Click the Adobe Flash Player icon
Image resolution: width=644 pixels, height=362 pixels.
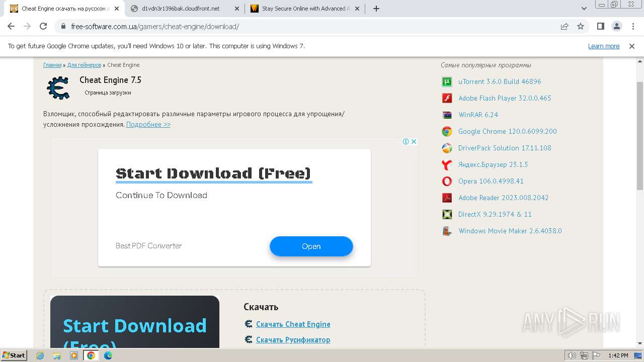[447, 98]
